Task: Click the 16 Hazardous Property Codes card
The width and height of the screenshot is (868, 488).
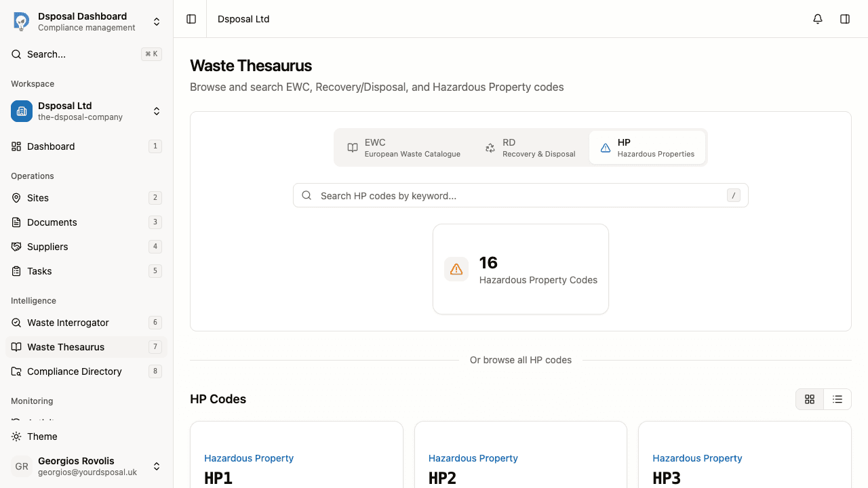Action: [x=520, y=269]
